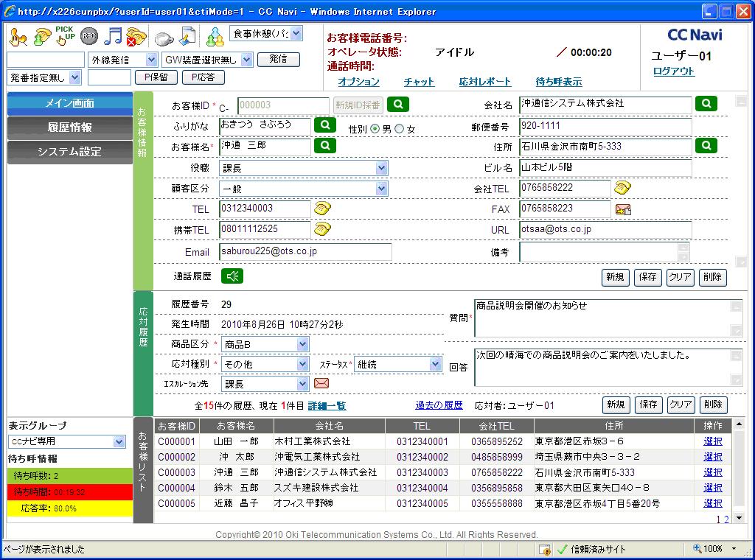The width and height of the screenshot is (755, 560).
Task: Click 保存 in customer info section
Action: tap(647, 277)
